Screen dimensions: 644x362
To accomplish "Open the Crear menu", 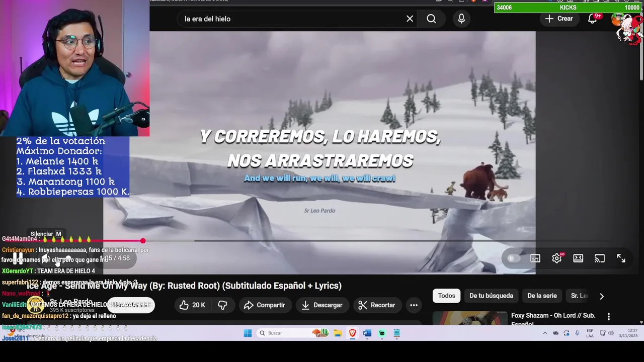I will (x=559, y=19).
